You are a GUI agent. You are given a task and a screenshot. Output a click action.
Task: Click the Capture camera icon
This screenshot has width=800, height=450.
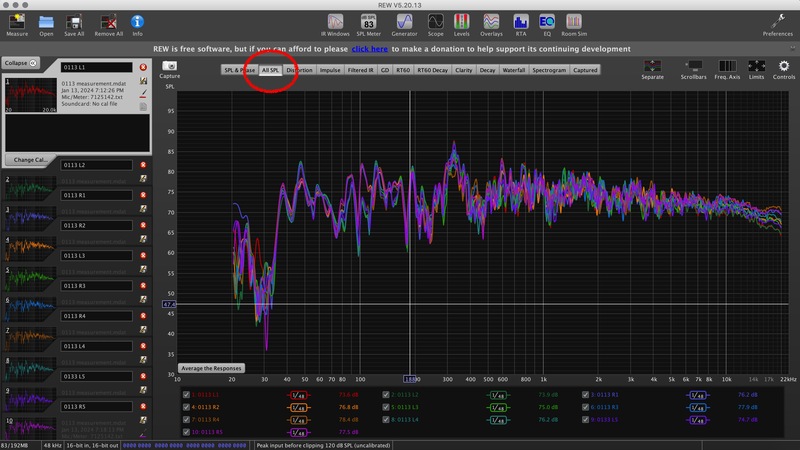tap(169, 68)
